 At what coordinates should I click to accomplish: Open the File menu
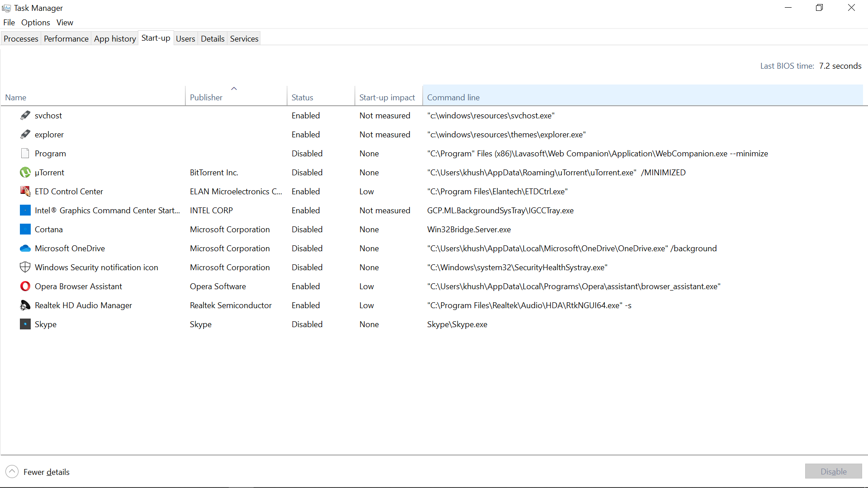[x=9, y=23]
